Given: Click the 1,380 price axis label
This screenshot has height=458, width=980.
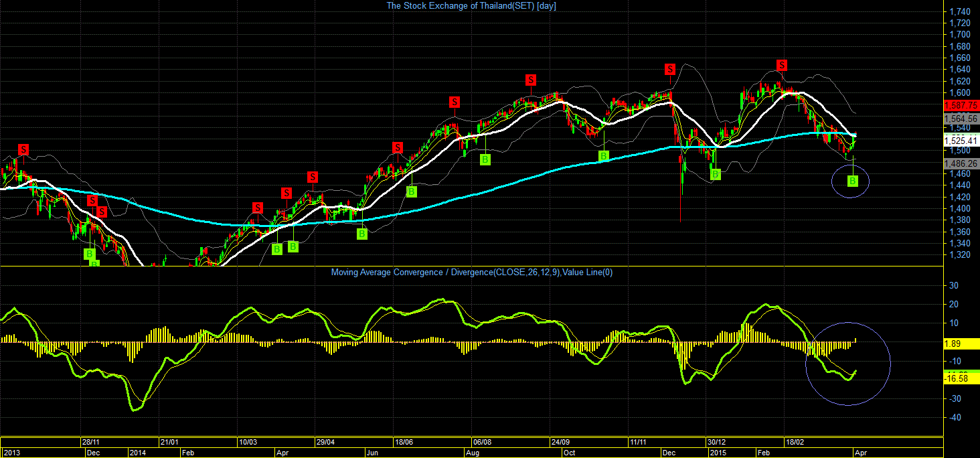Looking at the screenshot, I should [960, 220].
